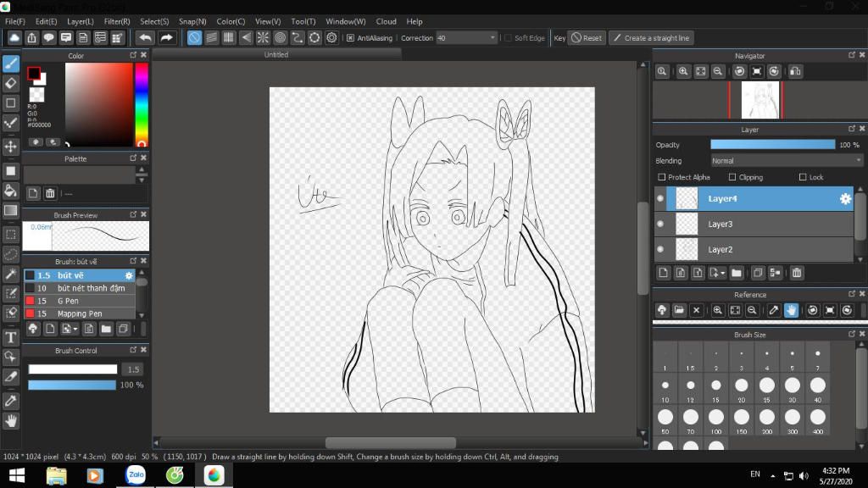
Task: Open the Layer(L) menu
Action: (81, 21)
